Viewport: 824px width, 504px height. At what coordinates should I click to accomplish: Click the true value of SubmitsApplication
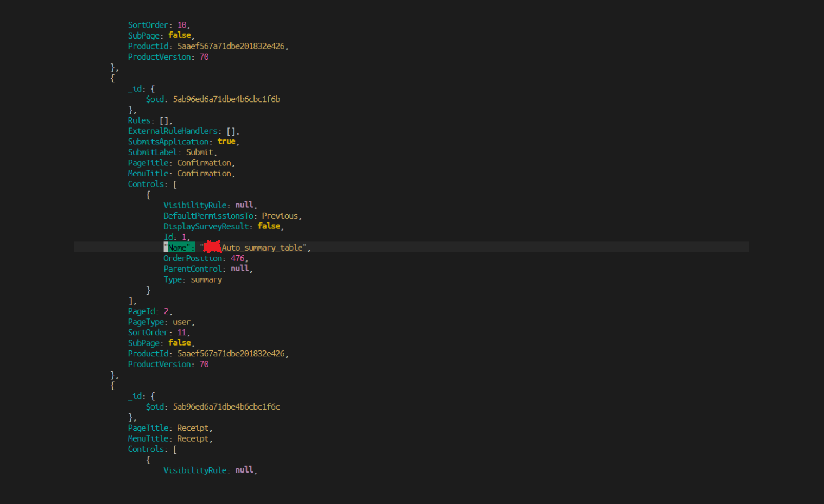click(x=226, y=142)
